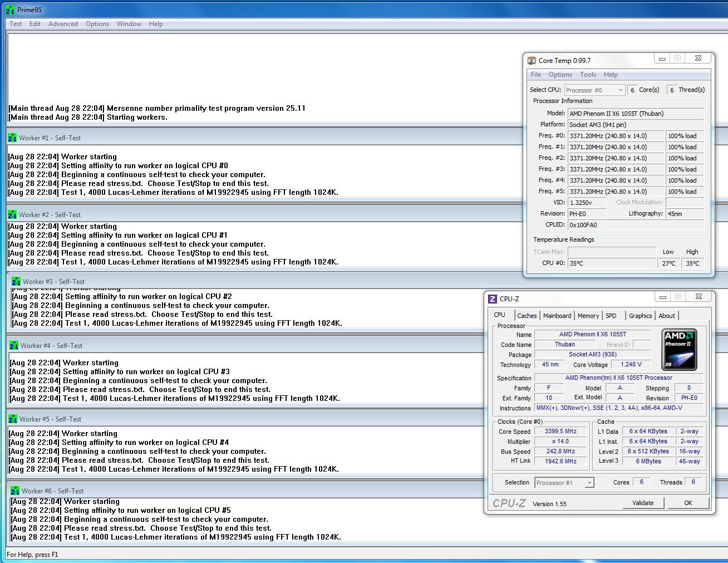Screen dimensions: 728x563
Task: Click the Instructions field in CPU-Z
Action: [618, 408]
